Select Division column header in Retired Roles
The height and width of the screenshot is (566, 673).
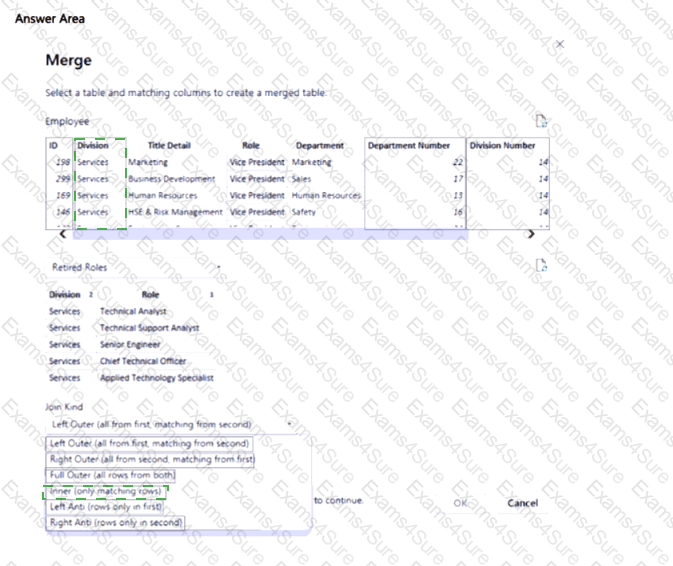[x=65, y=295]
